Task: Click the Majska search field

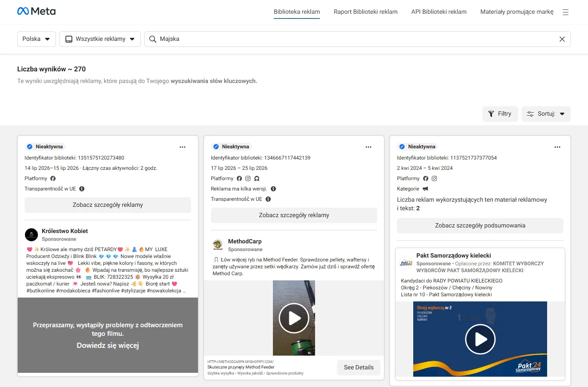Action: click(357, 39)
